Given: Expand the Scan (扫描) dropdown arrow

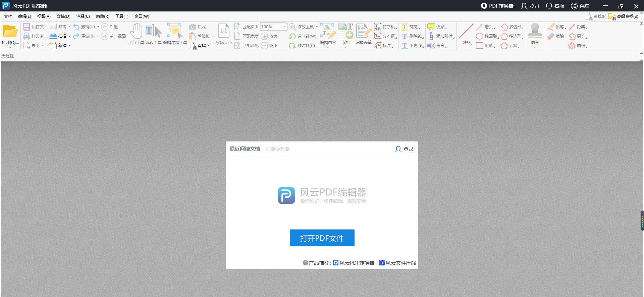Looking at the screenshot, I should pyautogui.click(x=69, y=36).
